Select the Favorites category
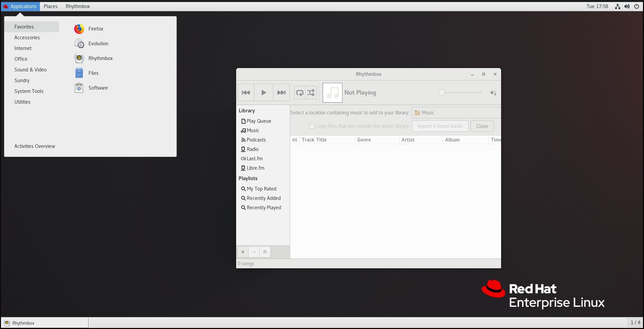Image resolution: width=644 pixels, height=329 pixels. tap(32, 27)
